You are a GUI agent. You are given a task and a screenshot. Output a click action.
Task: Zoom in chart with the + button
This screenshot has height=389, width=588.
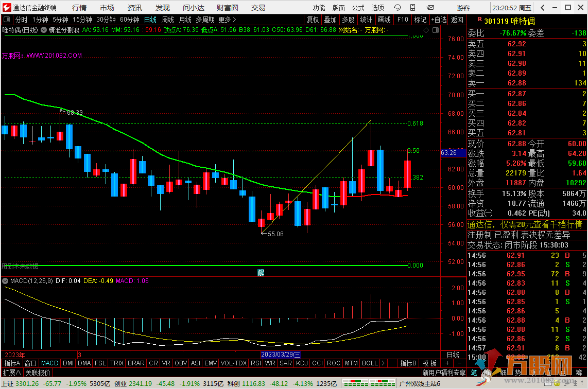click(x=447, y=363)
